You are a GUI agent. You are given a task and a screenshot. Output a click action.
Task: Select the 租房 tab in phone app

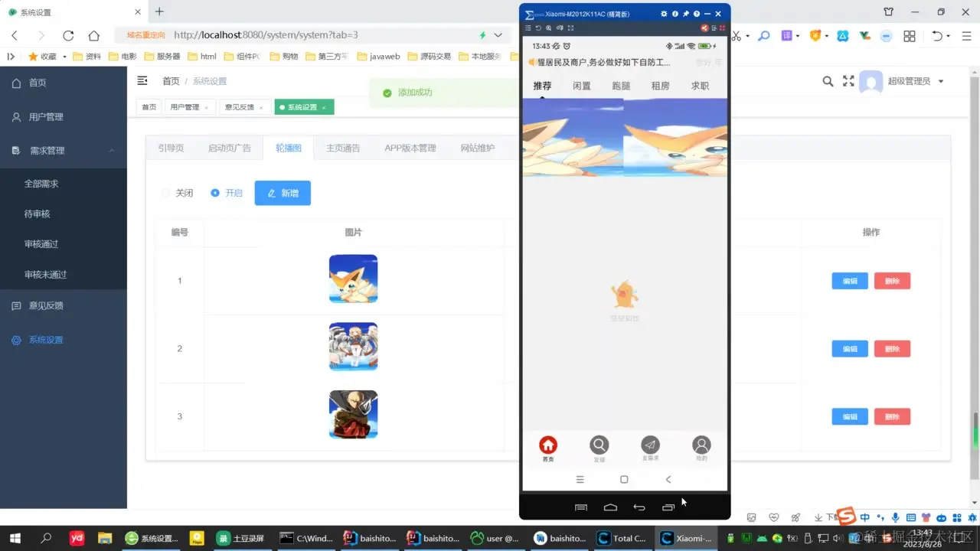pyautogui.click(x=661, y=86)
